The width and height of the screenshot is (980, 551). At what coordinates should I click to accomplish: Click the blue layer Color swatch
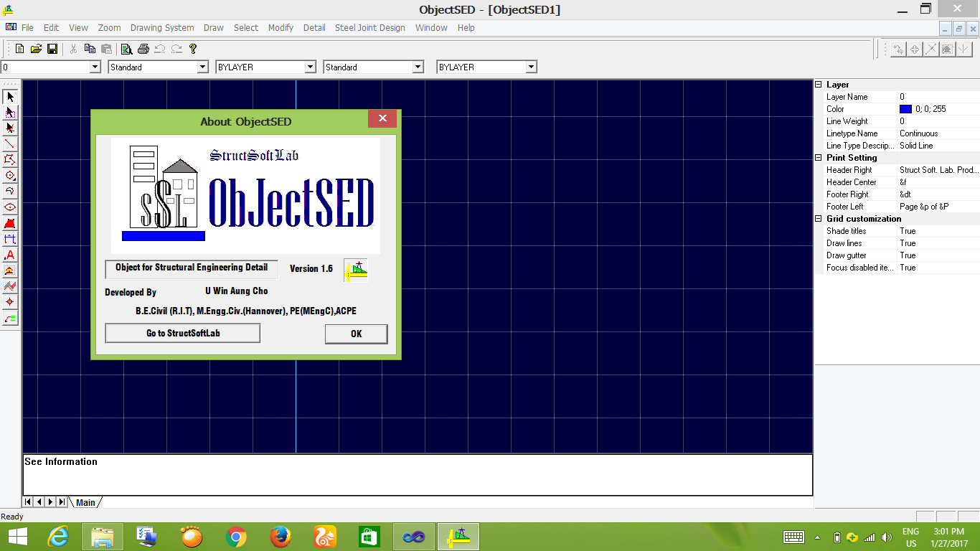(905, 109)
